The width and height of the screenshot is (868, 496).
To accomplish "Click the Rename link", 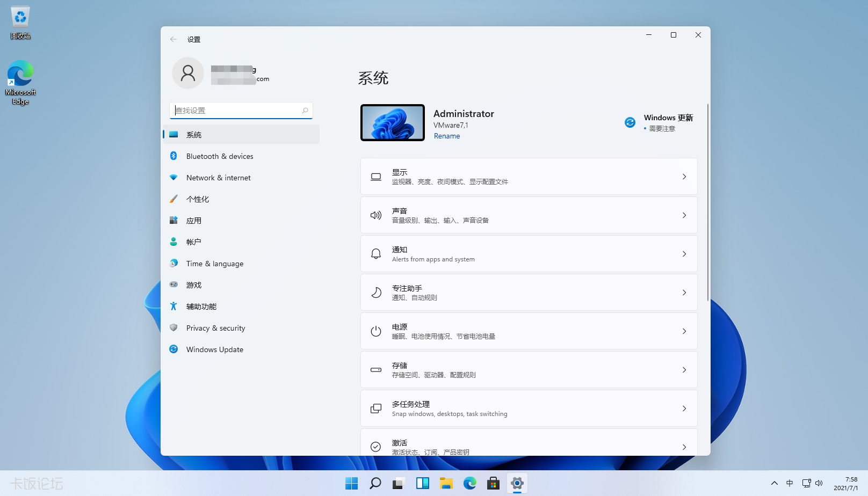I will [x=447, y=136].
